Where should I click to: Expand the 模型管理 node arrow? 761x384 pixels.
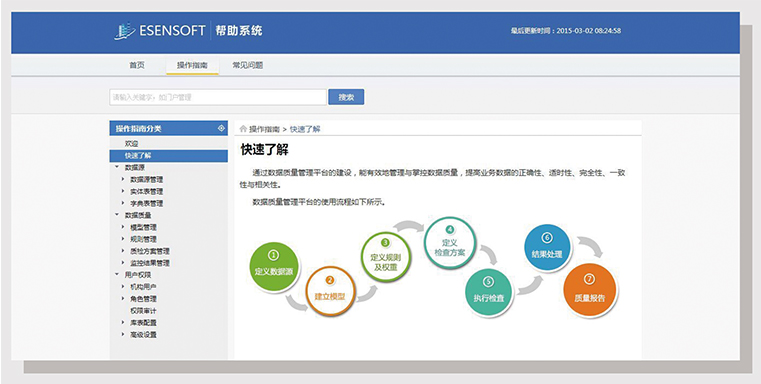[123, 227]
